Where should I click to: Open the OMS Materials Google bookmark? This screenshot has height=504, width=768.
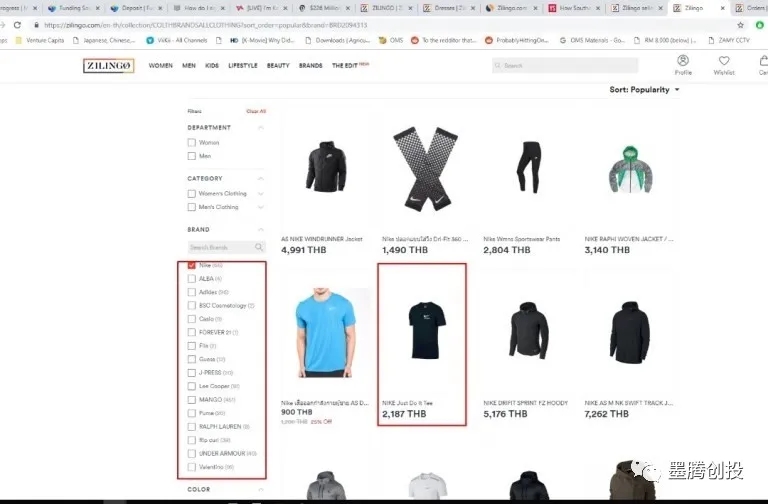592,40
